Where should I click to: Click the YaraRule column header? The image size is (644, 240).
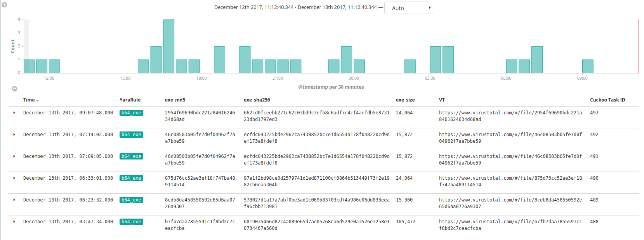point(130,100)
